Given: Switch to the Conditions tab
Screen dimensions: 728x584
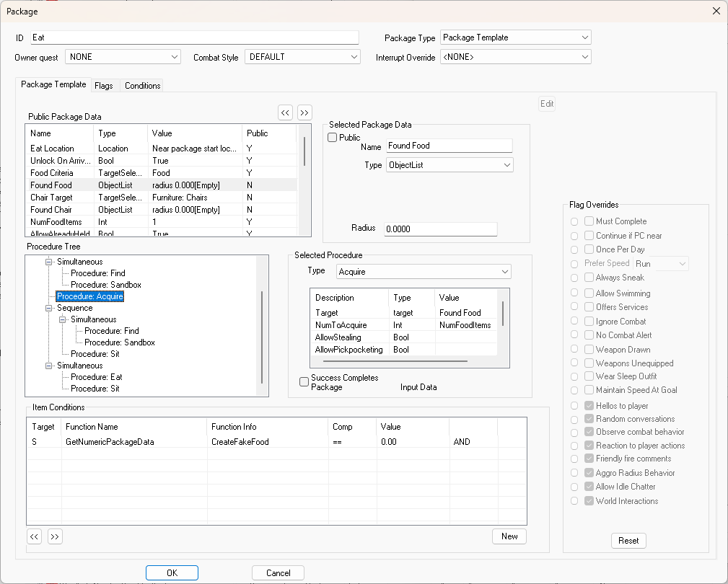Looking at the screenshot, I should (x=143, y=86).
